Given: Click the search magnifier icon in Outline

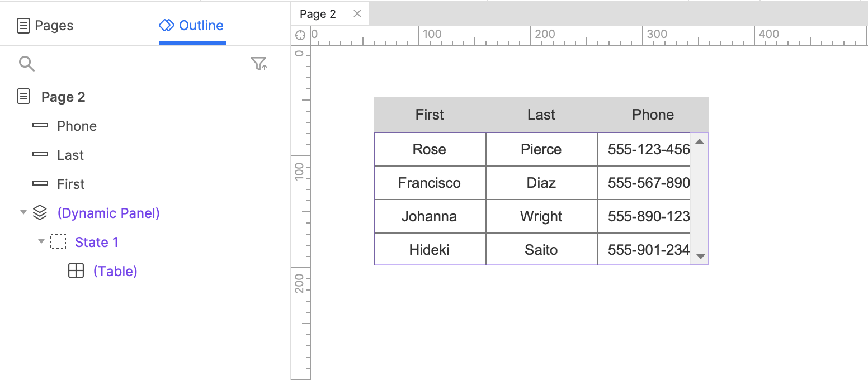Looking at the screenshot, I should pos(27,64).
